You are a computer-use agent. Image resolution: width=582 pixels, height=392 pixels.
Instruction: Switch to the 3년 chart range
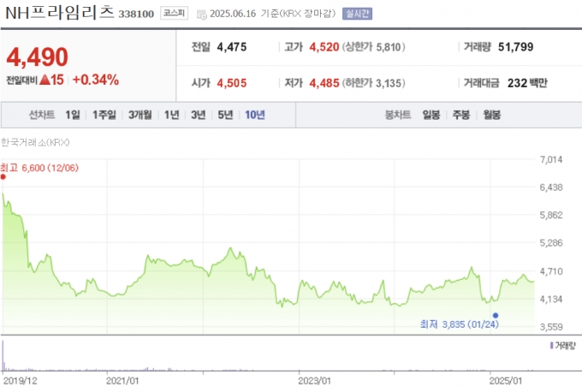tap(199, 115)
